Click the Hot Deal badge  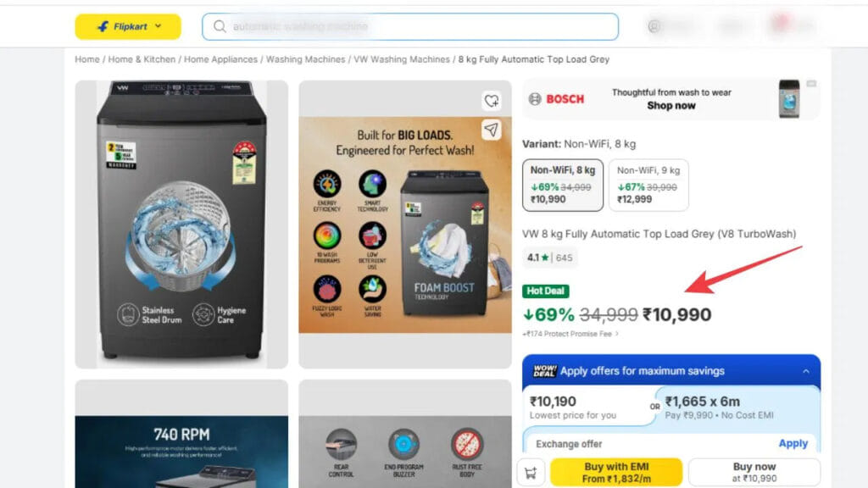(545, 291)
